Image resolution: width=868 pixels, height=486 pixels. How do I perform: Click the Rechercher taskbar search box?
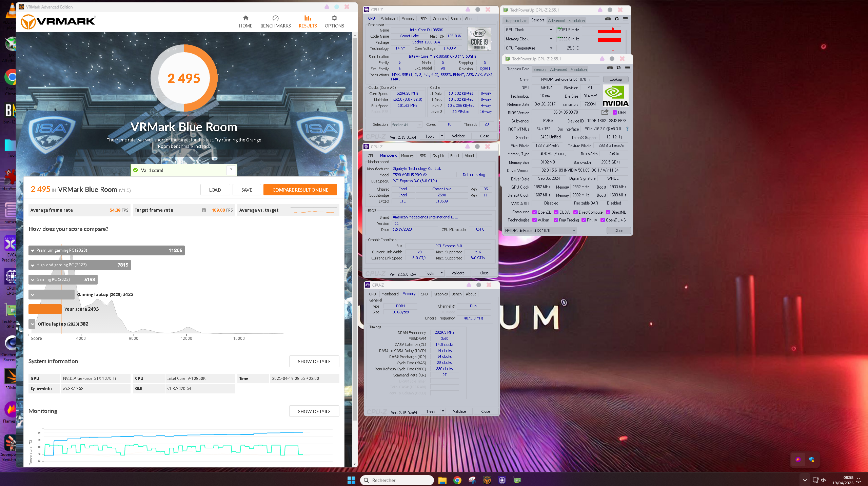point(397,480)
